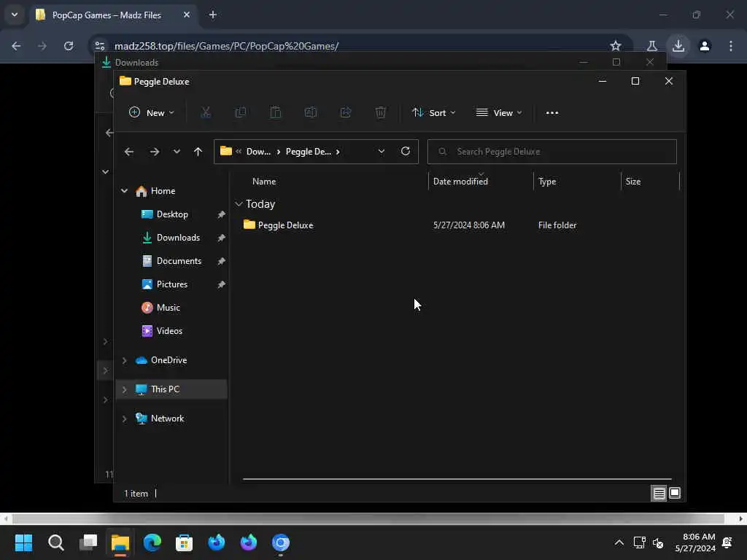Bookmark this page with star icon
The image size is (747, 560).
pyautogui.click(x=616, y=46)
